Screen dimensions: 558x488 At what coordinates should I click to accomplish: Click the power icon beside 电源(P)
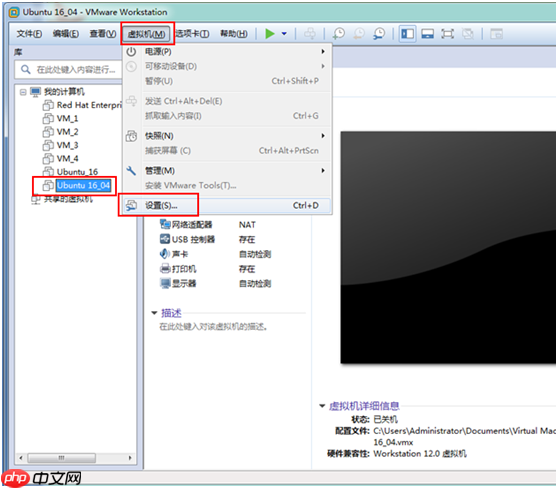pos(131,52)
